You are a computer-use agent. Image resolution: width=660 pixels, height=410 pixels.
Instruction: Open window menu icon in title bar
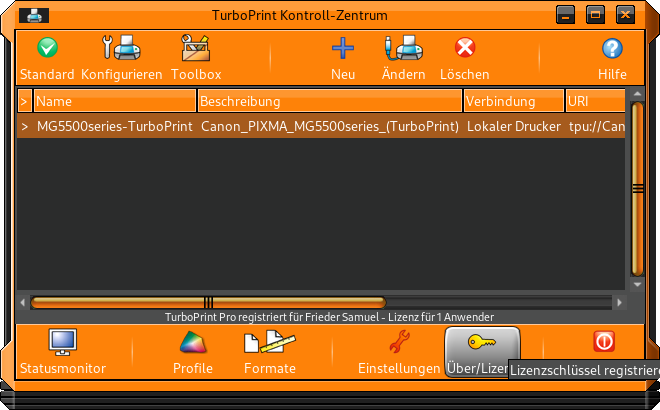click(34, 15)
